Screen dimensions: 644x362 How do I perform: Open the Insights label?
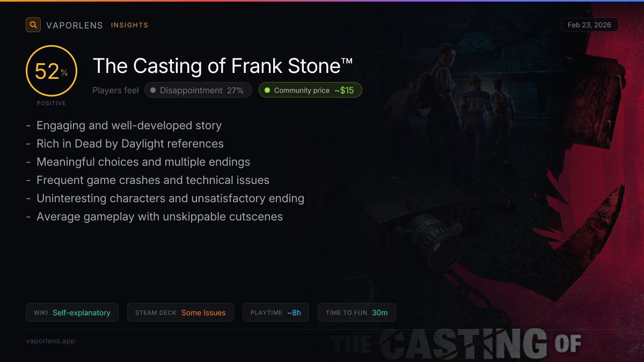pos(129,25)
